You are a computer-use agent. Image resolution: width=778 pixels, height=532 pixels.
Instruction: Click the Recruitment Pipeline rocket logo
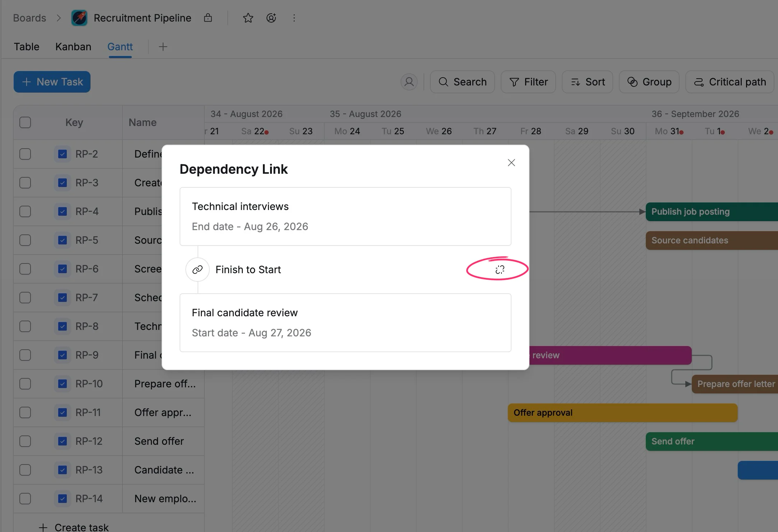tap(79, 18)
